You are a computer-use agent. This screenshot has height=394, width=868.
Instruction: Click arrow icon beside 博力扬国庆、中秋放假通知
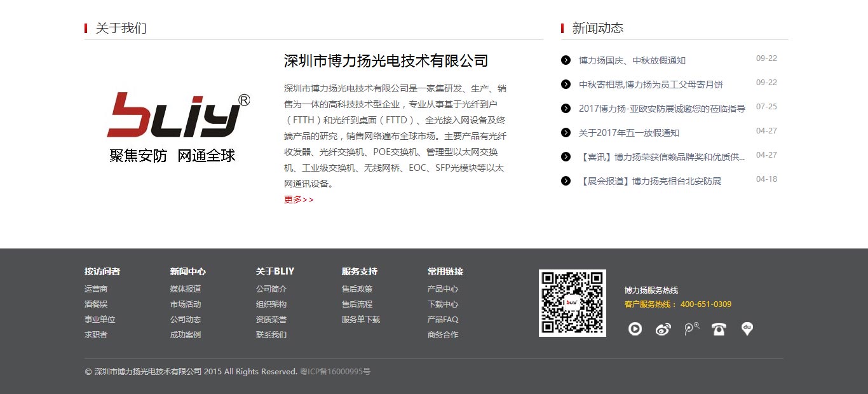[x=565, y=60]
